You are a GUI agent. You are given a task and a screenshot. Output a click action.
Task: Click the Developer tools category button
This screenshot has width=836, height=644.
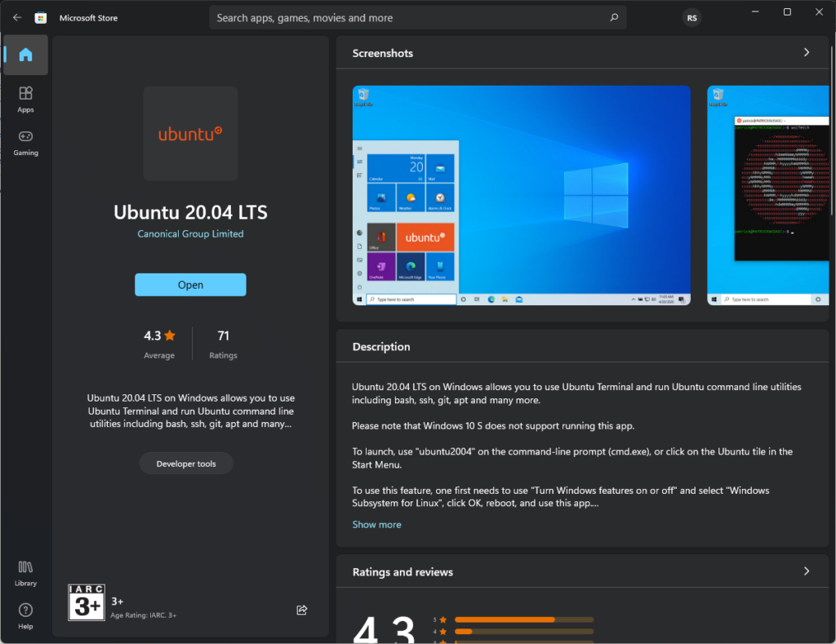[x=186, y=464]
